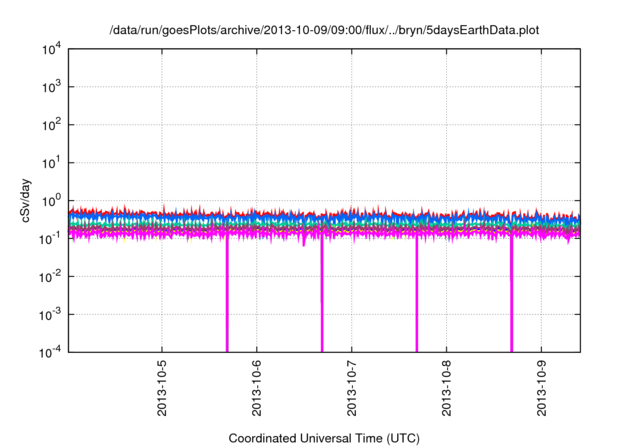Click the 2013-10-6 date label
This screenshot has height=448, width=640.
pos(257,388)
